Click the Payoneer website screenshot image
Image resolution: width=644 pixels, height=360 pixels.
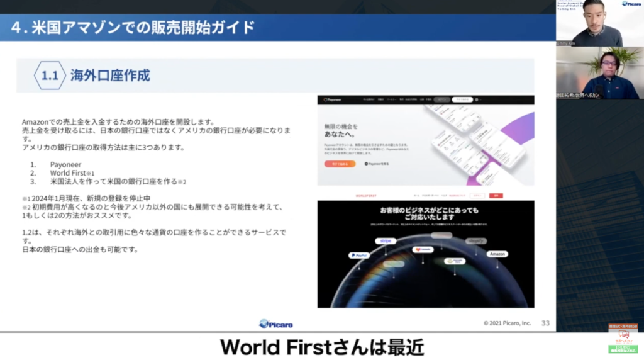[x=426, y=140]
